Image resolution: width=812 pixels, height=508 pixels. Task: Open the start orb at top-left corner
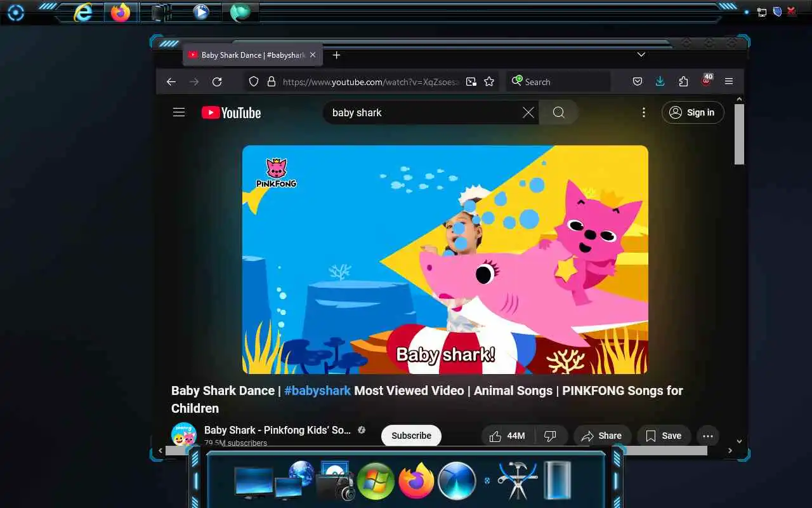pos(15,13)
